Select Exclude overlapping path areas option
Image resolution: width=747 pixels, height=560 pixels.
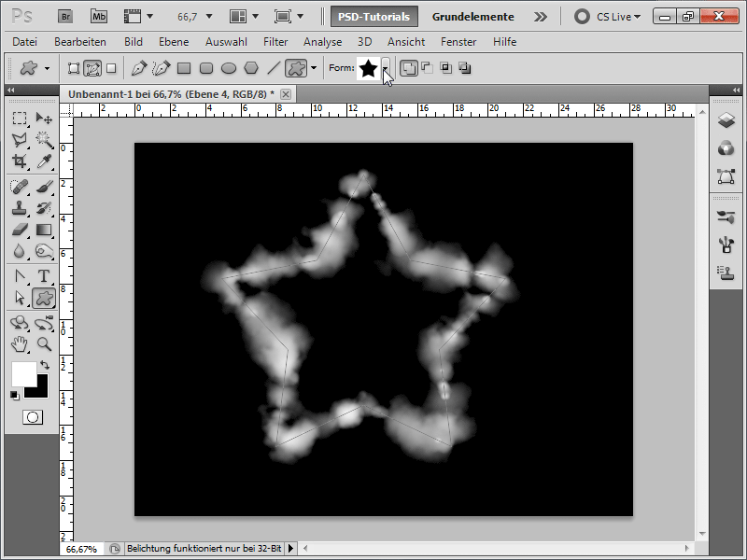tap(465, 68)
